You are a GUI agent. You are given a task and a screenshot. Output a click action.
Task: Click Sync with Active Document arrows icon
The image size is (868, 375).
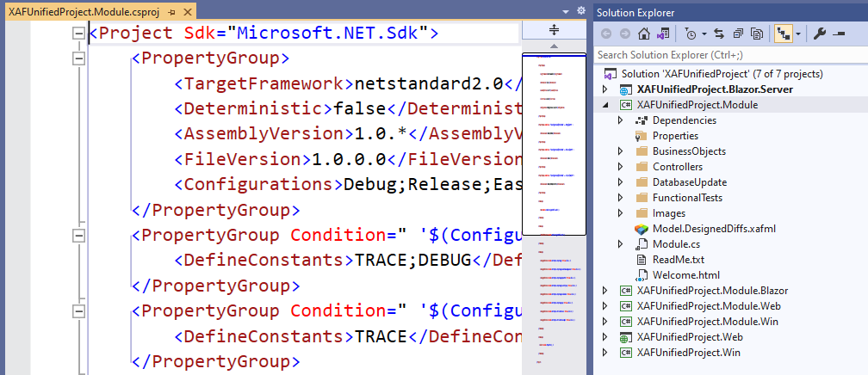pyautogui.click(x=719, y=34)
